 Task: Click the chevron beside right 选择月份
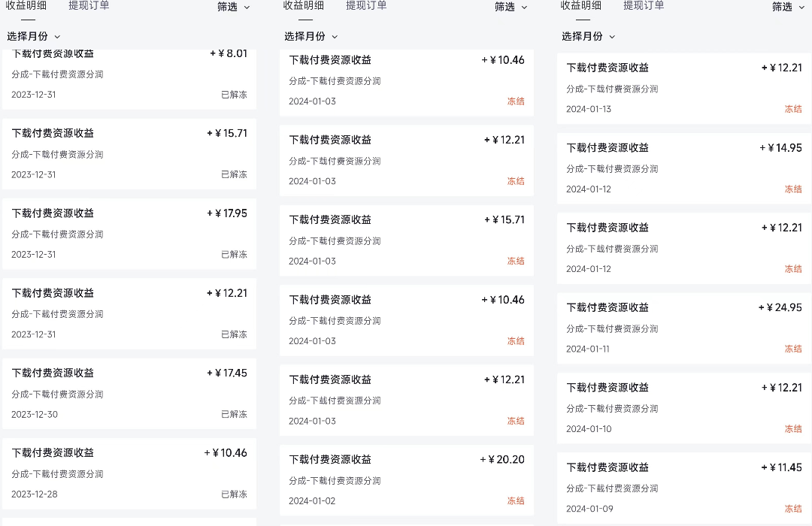pyautogui.click(x=612, y=36)
